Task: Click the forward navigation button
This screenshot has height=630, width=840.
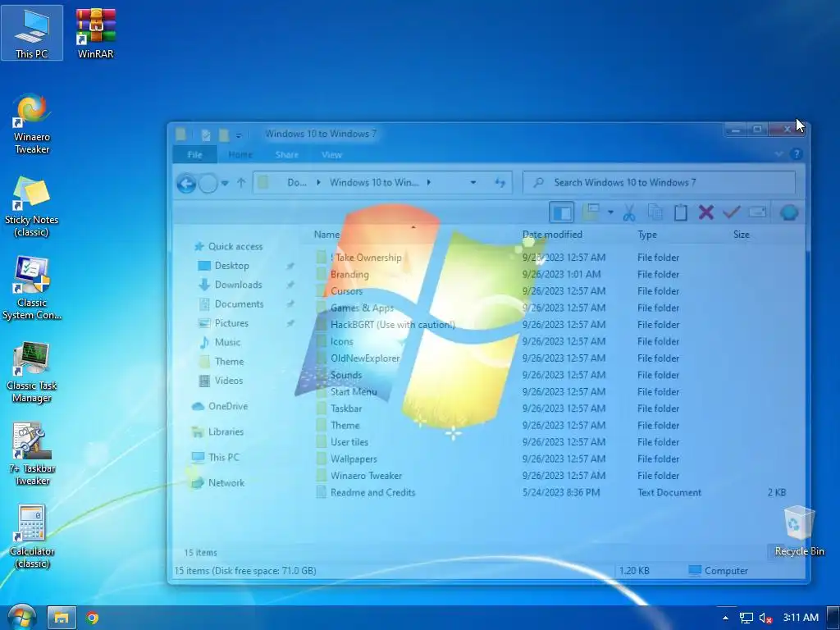Action: [x=208, y=184]
